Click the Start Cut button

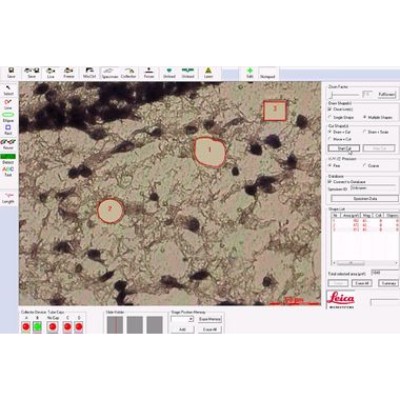pyautogui.click(x=344, y=148)
